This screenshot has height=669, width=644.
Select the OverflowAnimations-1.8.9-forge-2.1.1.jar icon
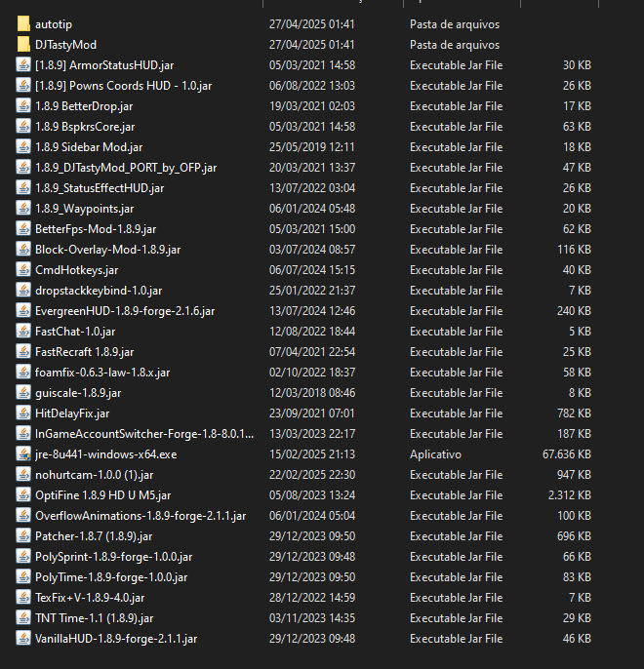coord(23,515)
